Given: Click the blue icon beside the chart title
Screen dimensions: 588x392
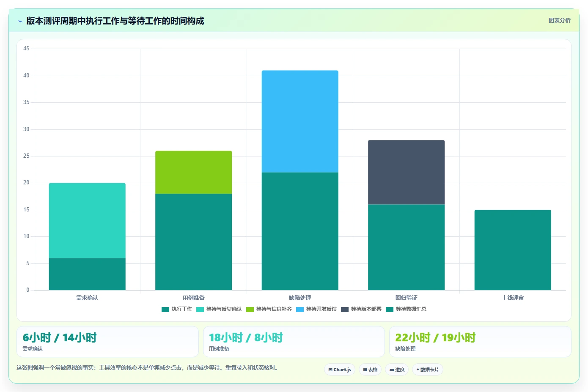Looking at the screenshot, I should click(20, 21).
